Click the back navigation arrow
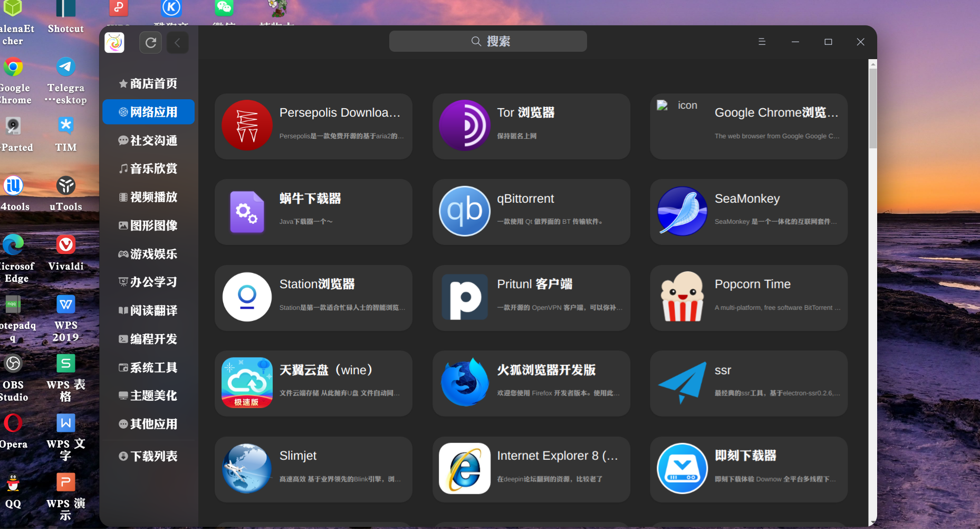This screenshot has width=980, height=529. (x=177, y=42)
